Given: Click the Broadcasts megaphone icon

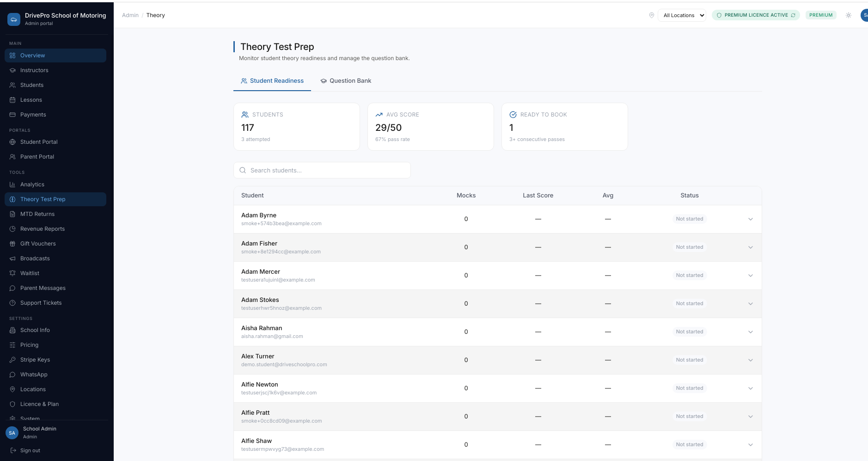Looking at the screenshot, I should click(x=12, y=258).
